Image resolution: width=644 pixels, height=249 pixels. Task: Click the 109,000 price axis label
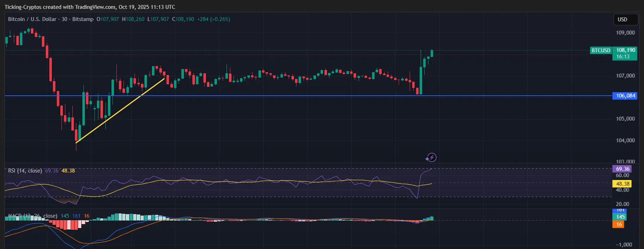[625, 33]
